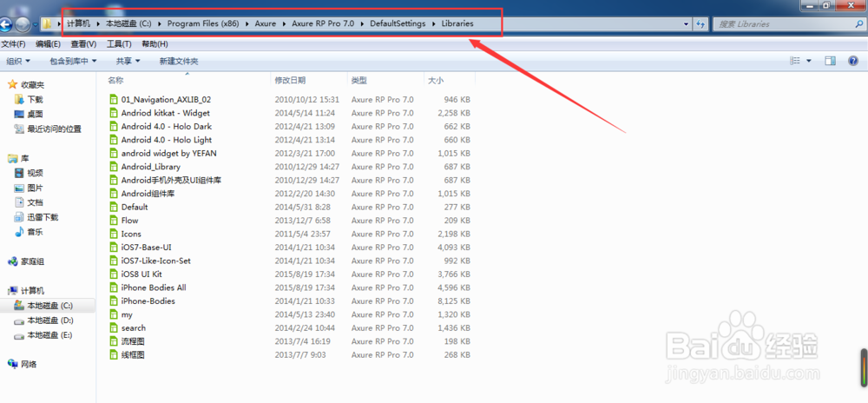Expand the arrow after Axure RP Pro 7.0

click(x=363, y=23)
